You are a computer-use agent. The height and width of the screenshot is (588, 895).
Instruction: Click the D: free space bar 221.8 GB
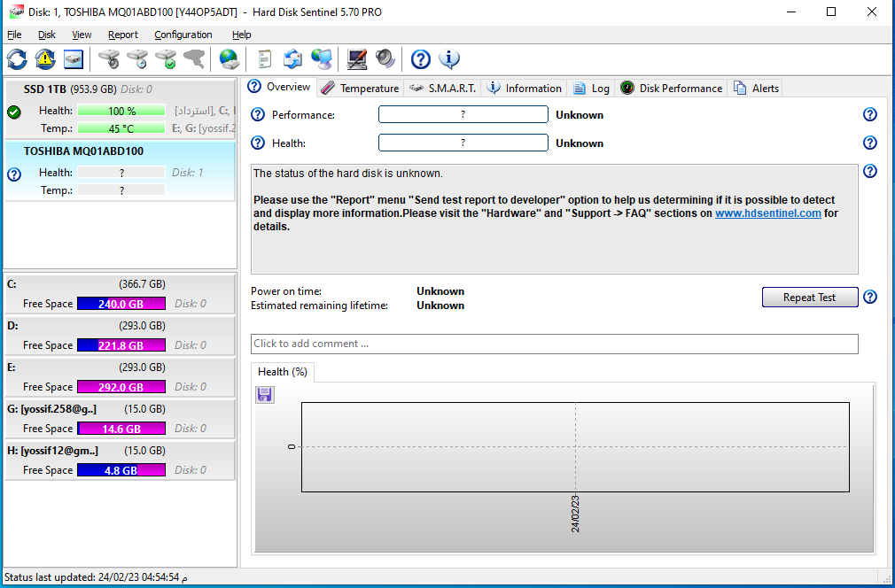(x=121, y=345)
